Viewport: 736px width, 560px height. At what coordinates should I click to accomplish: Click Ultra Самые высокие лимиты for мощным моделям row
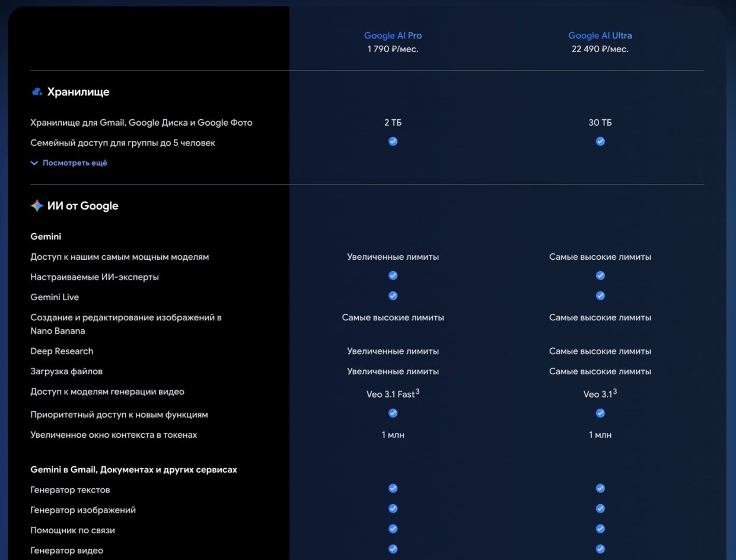tap(600, 257)
